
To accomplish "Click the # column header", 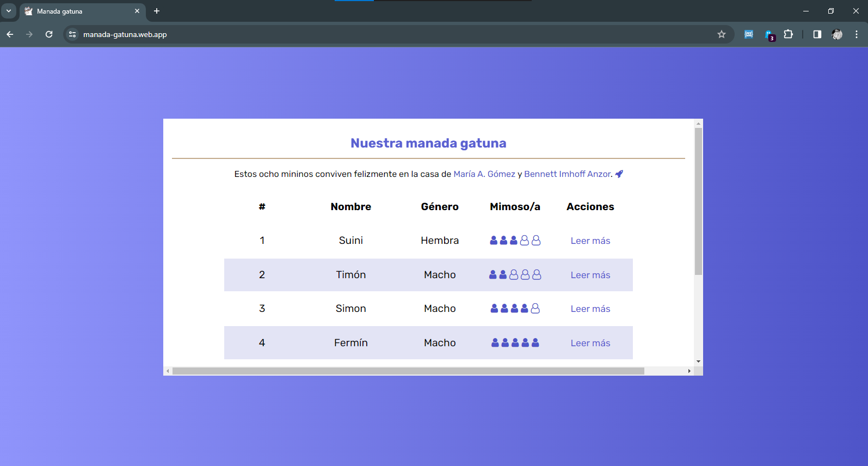I will pos(262,207).
